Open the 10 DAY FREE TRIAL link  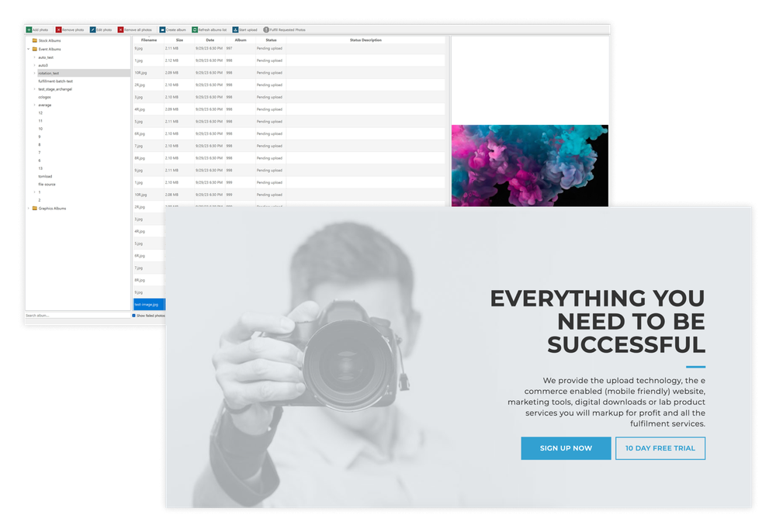point(660,448)
